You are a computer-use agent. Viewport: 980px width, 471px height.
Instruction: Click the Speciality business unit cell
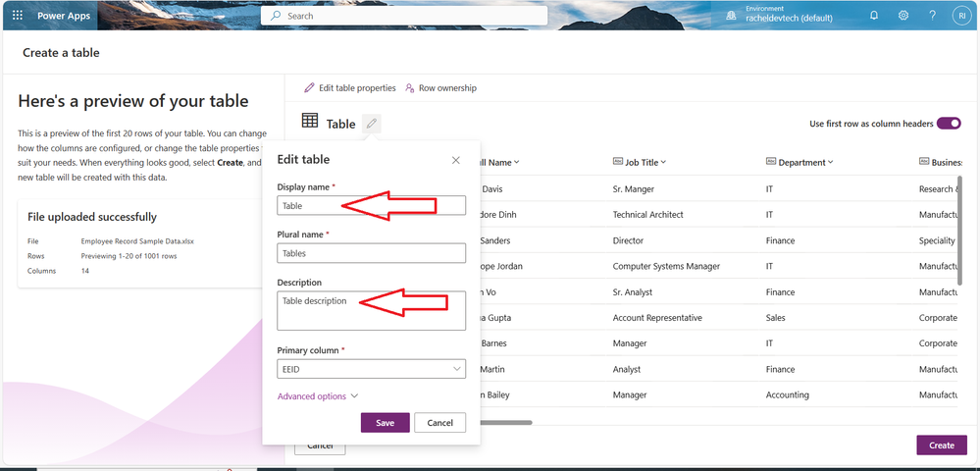tap(937, 240)
